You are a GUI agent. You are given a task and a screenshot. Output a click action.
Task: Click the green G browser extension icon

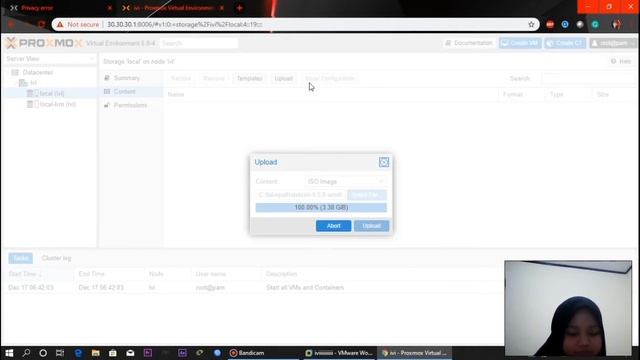[595, 24]
